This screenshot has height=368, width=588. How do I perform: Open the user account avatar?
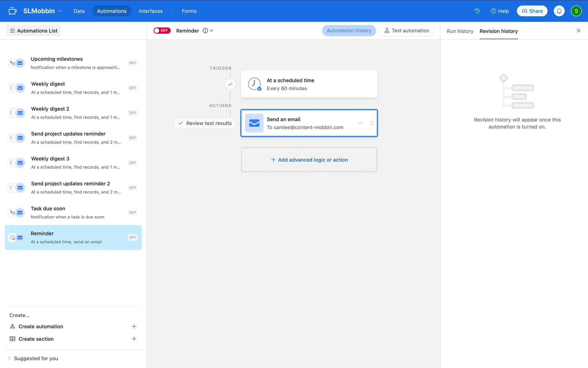click(x=576, y=11)
